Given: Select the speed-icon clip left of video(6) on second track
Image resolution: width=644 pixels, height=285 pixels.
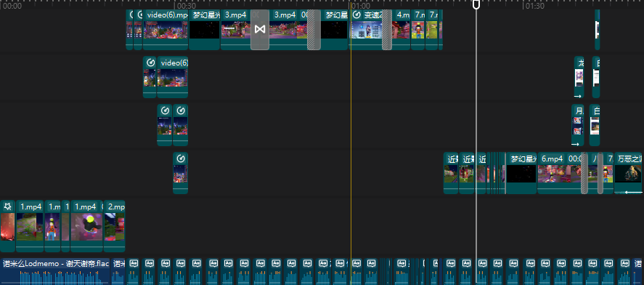Looking at the screenshot, I should tap(150, 77).
